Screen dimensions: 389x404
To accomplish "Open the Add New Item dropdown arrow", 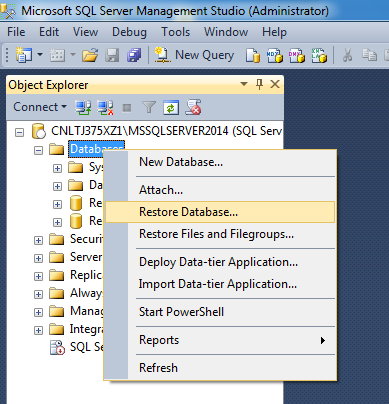I will [x=73, y=54].
